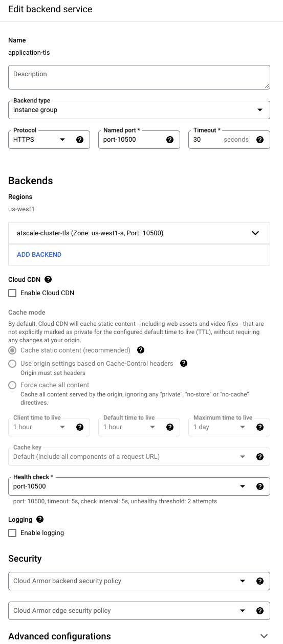Click the help icon in Timeout field
Screen dimensions: 283x644
[x=260, y=140]
